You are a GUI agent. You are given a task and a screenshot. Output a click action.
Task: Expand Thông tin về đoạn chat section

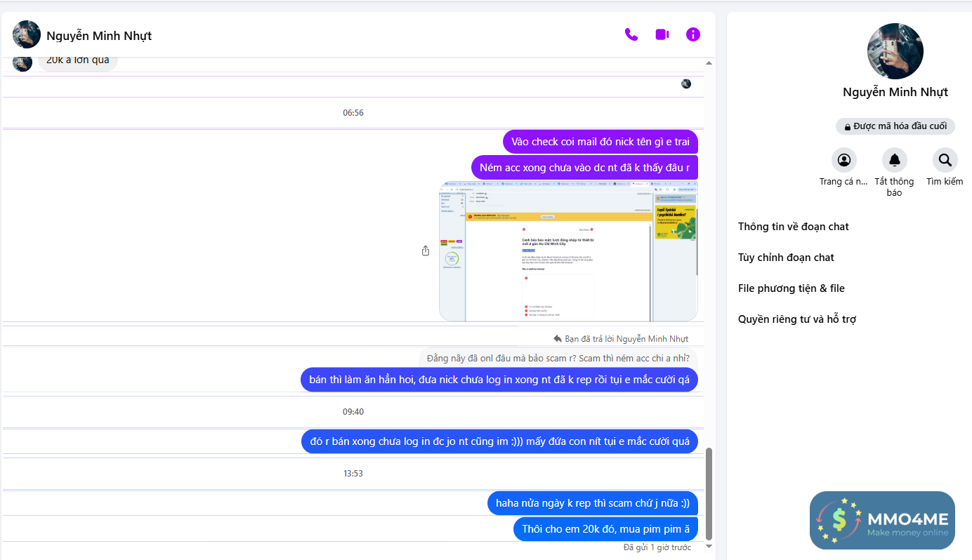(x=793, y=227)
